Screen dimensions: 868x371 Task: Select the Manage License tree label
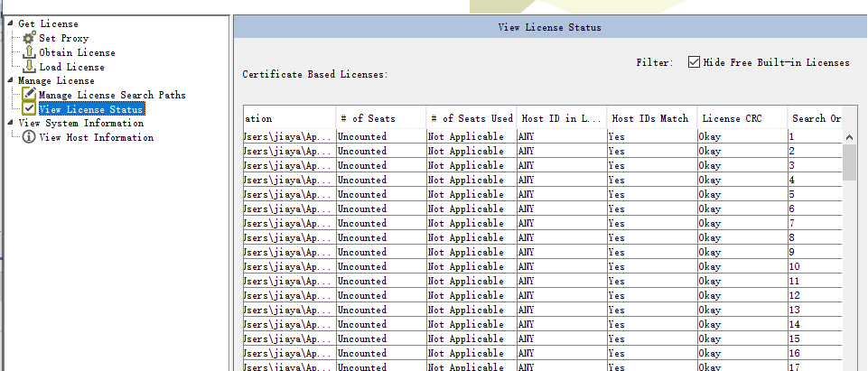(56, 80)
